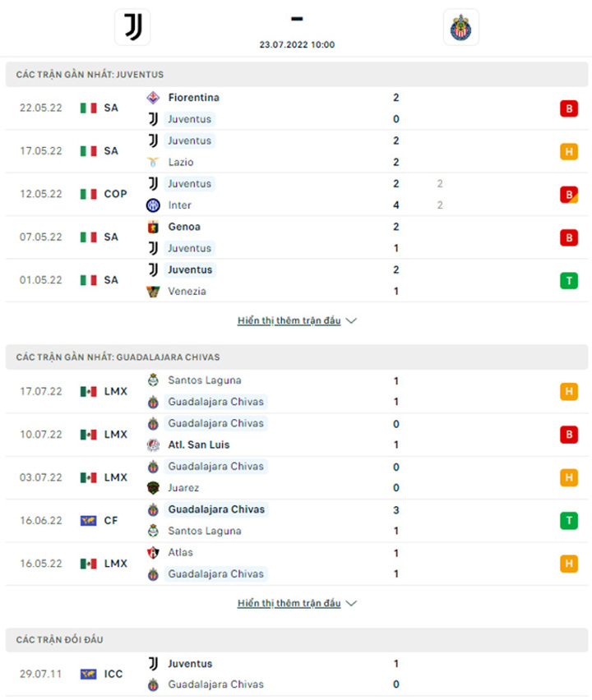
Task: Click the Atl. San Luis team logo
Action: pyautogui.click(x=153, y=445)
